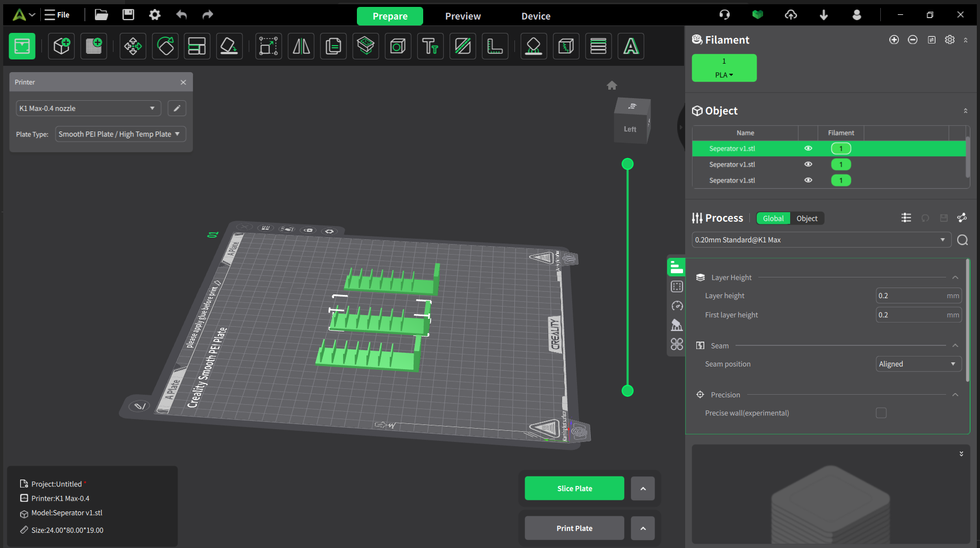
Task: Open the process parameter search icon
Action: 962,240
